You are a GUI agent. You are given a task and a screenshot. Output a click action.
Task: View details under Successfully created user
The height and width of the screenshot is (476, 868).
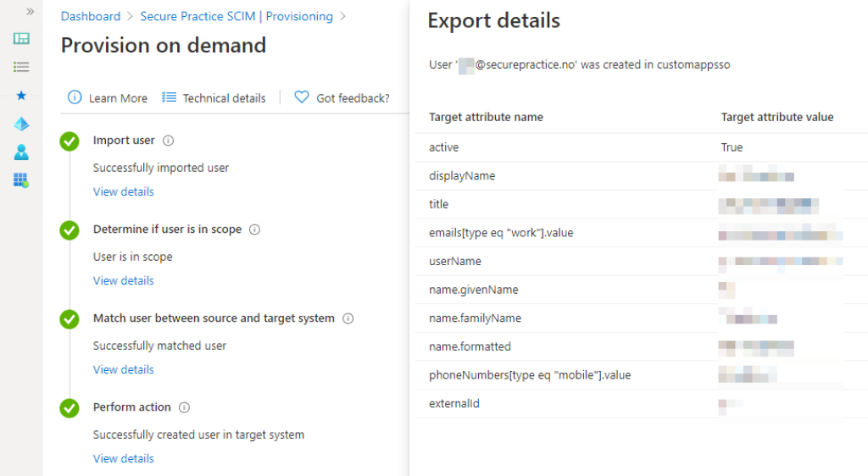coord(124,459)
